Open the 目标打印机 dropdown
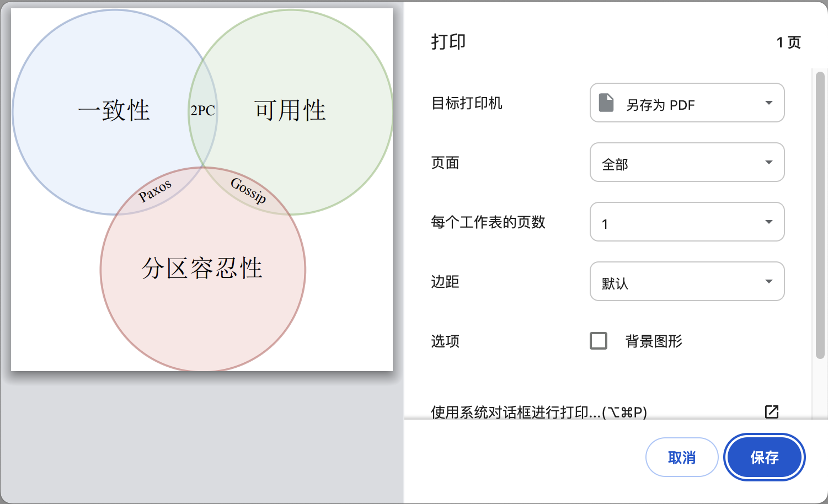Viewport: 828px width, 504px height. [687, 103]
